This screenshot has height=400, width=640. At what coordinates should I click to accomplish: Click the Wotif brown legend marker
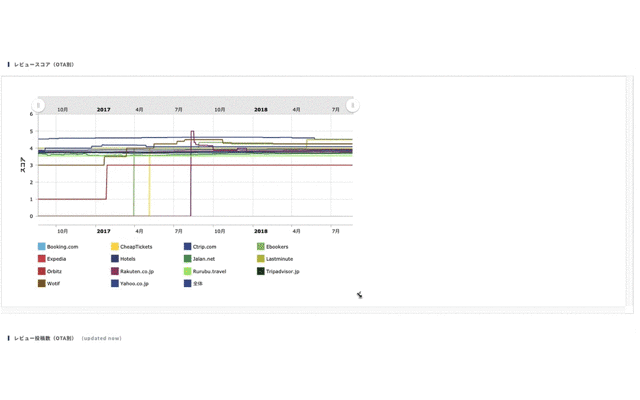point(42,283)
